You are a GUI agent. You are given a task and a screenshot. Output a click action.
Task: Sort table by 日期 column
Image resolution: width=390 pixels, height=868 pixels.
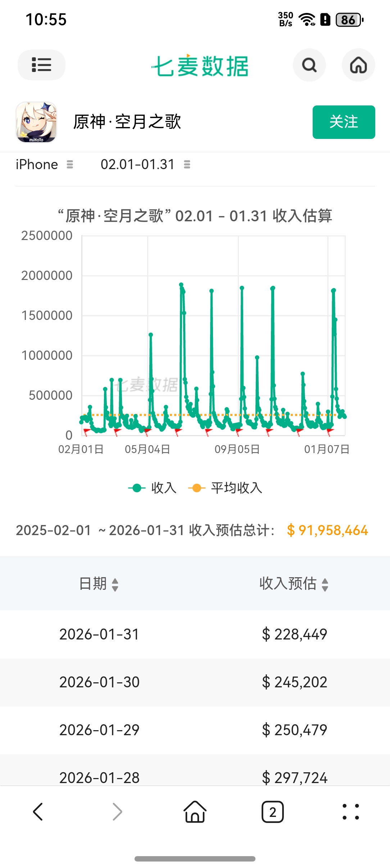point(99,584)
